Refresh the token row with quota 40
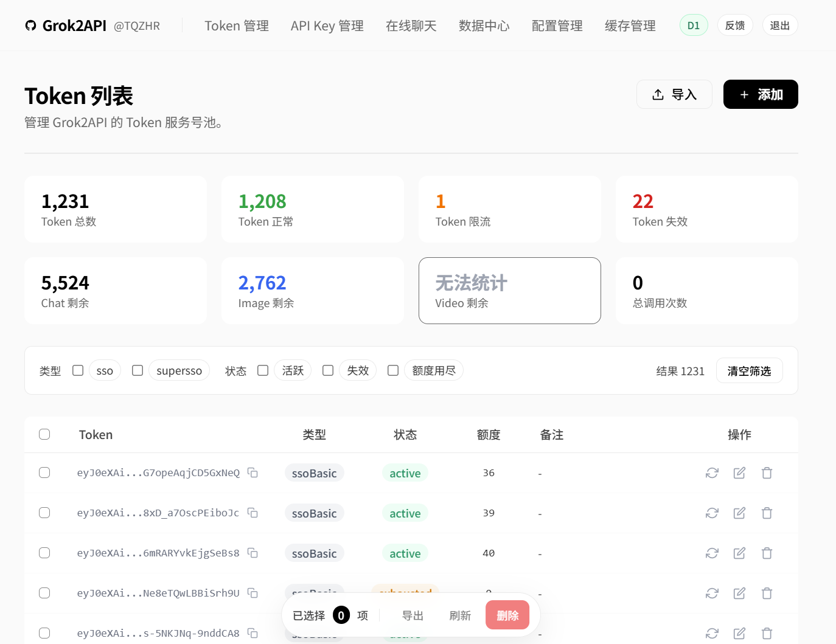This screenshot has width=836, height=644. 712,553
